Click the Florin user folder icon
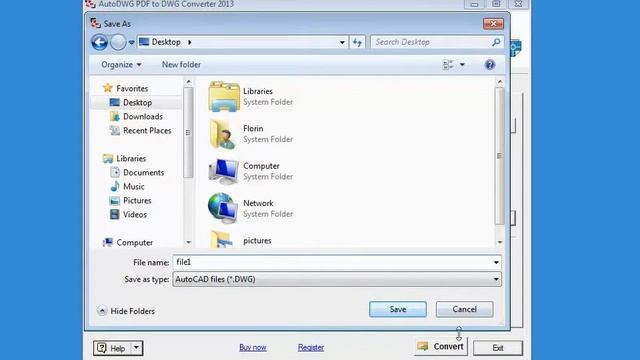The image size is (640, 360). tap(223, 134)
